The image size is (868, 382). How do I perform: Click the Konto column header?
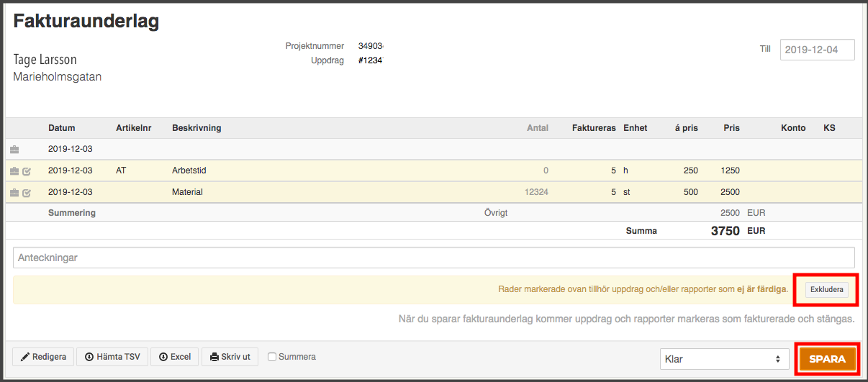coord(793,128)
